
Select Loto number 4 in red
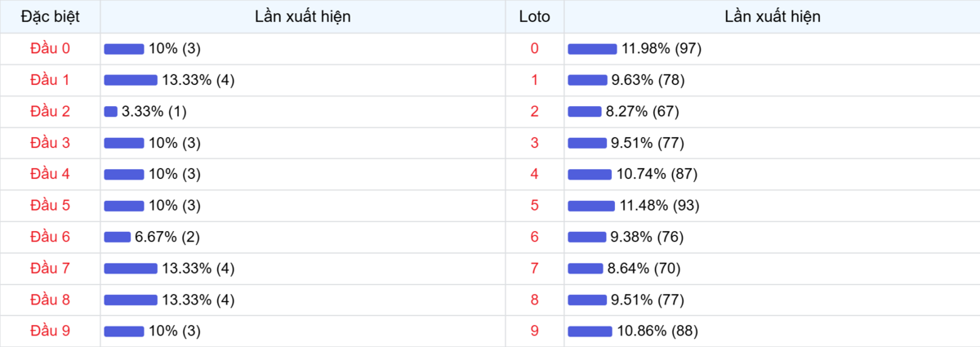(534, 174)
